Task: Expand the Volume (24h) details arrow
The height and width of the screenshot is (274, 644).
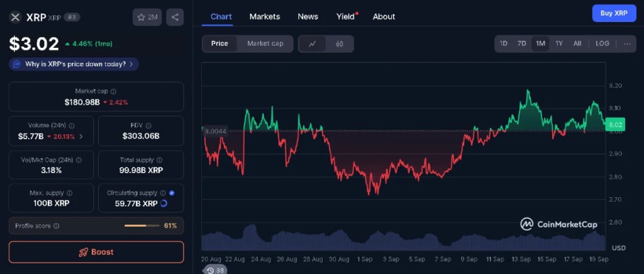Action: [80, 136]
